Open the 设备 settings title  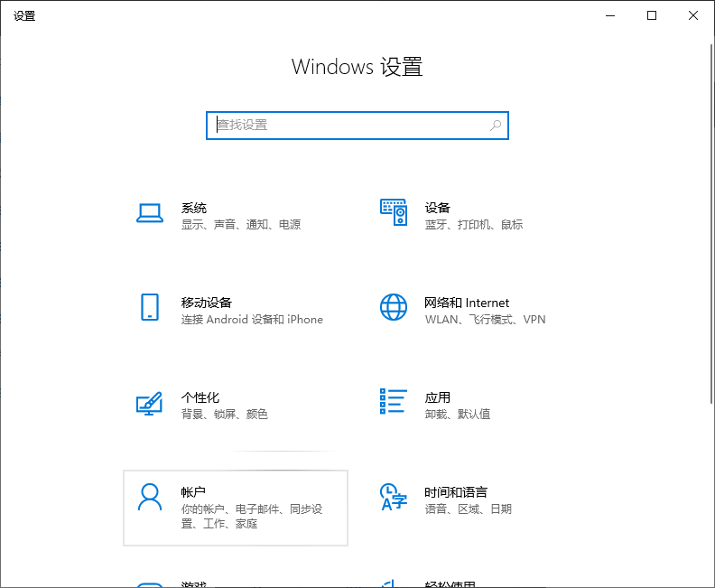[437, 208]
